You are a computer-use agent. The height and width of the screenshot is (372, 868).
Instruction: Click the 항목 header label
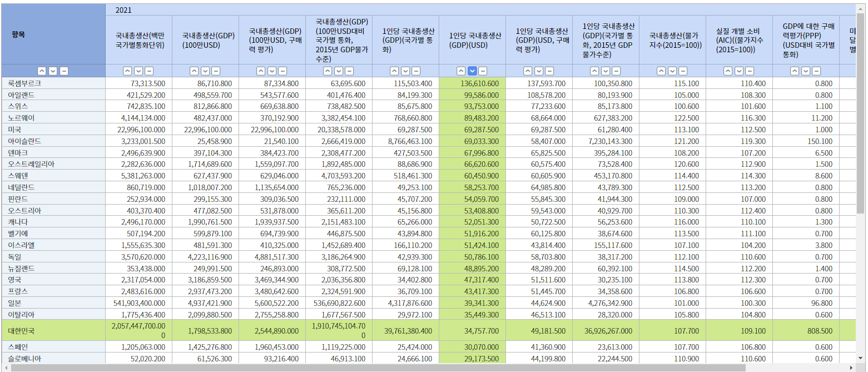[18, 34]
